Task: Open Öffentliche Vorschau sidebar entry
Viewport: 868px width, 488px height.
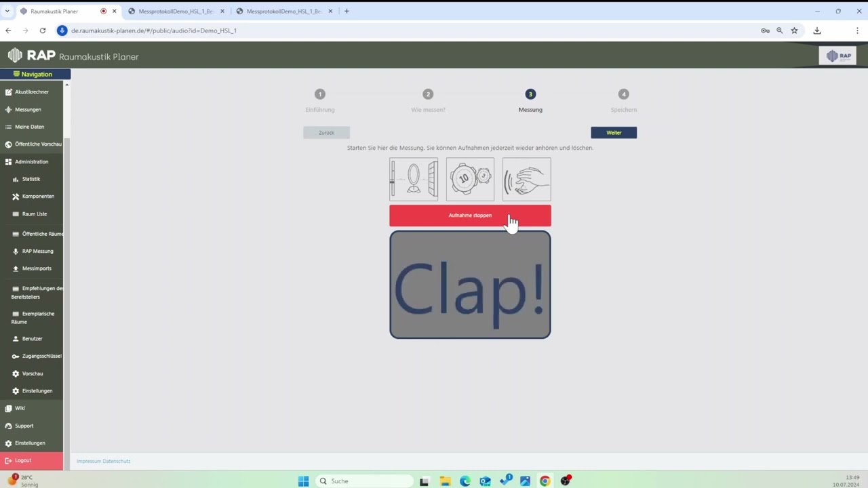Action: (x=32, y=144)
